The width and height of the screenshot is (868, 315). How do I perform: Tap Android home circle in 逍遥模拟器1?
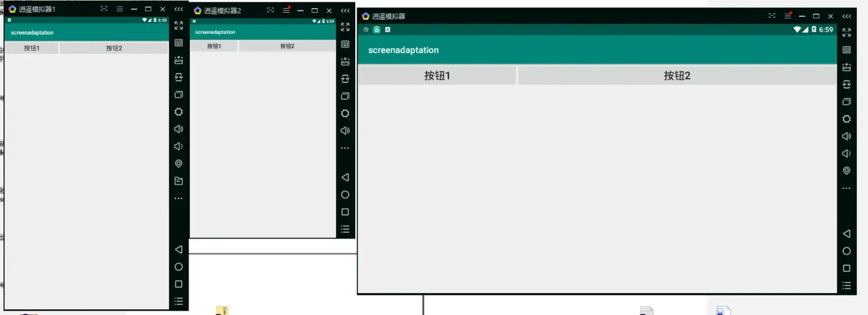pyautogui.click(x=179, y=267)
